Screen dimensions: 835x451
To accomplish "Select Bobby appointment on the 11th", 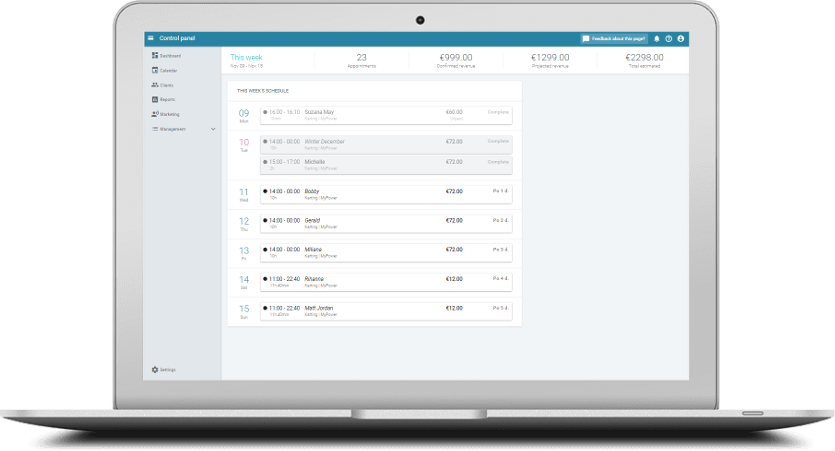I will click(x=386, y=194).
